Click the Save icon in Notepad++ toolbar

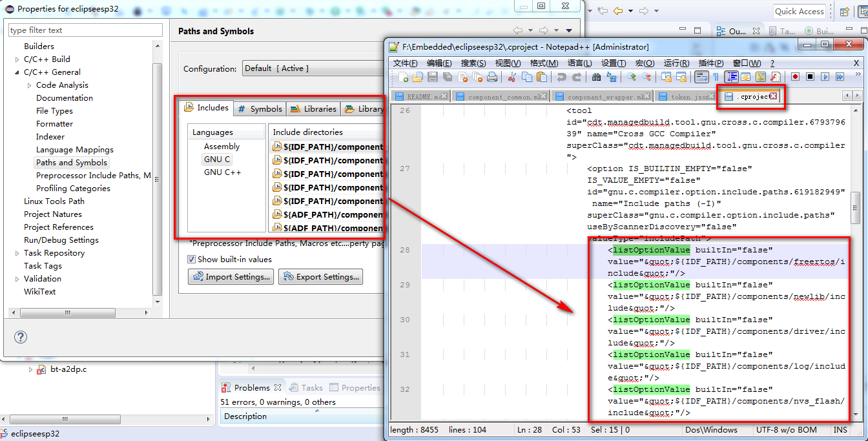click(x=433, y=77)
